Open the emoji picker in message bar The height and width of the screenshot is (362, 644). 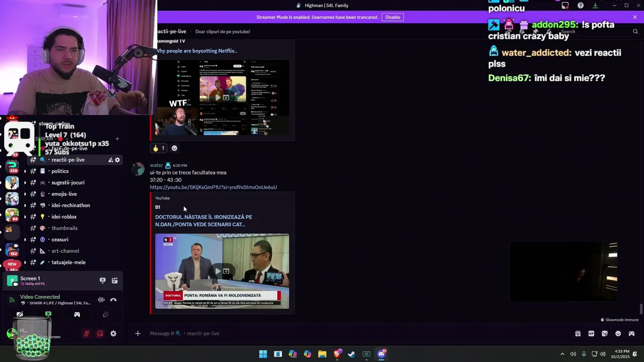point(618,333)
